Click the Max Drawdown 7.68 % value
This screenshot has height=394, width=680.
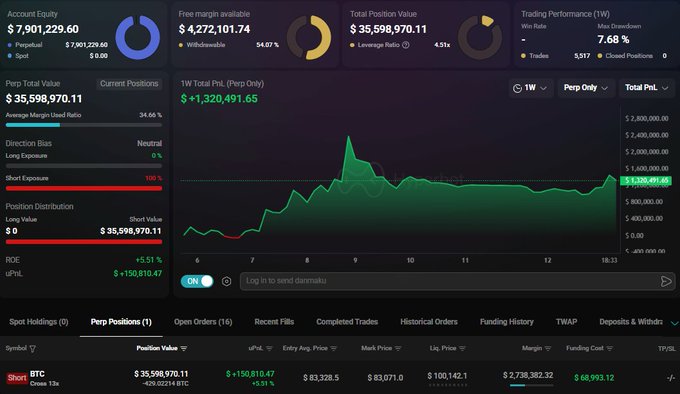pyautogui.click(x=613, y=39)
